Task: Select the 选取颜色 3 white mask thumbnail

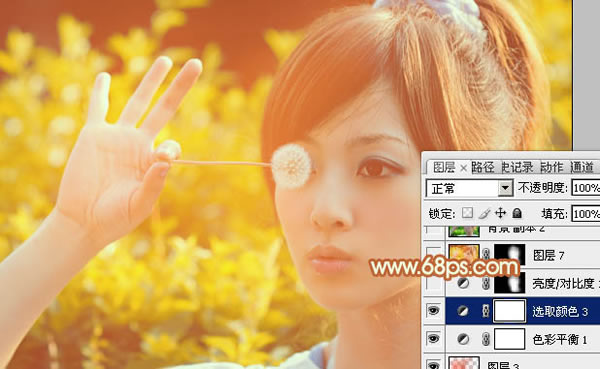Action: 510,311
